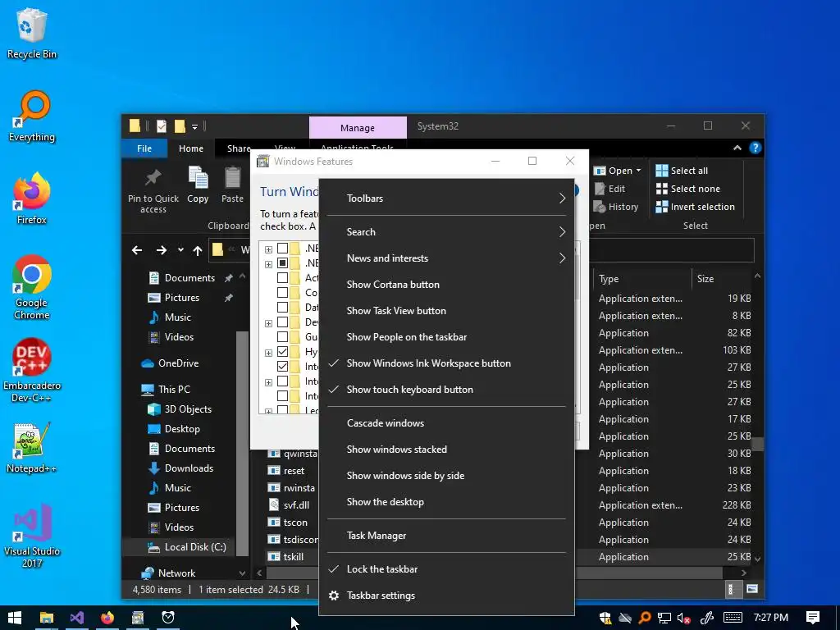Image resolution: width=840 pixels, height=630 pixels.
Task: Open the File tab in Explorer
Action: click(144, 148)
